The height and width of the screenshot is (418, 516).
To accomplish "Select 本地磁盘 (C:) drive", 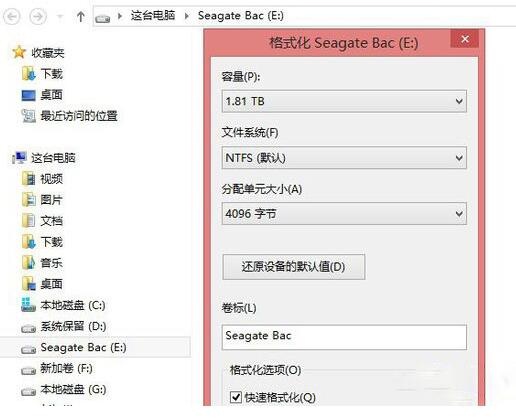I will [72, 305].
